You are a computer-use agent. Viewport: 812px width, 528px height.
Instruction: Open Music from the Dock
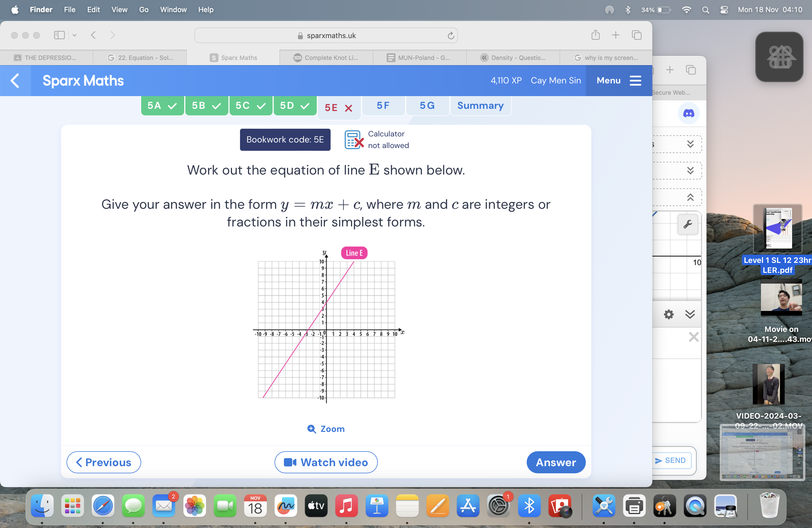[346, 505]
